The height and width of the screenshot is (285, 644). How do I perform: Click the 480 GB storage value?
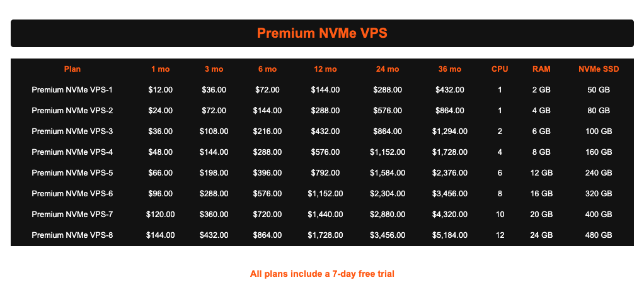(x=599, y=235)
